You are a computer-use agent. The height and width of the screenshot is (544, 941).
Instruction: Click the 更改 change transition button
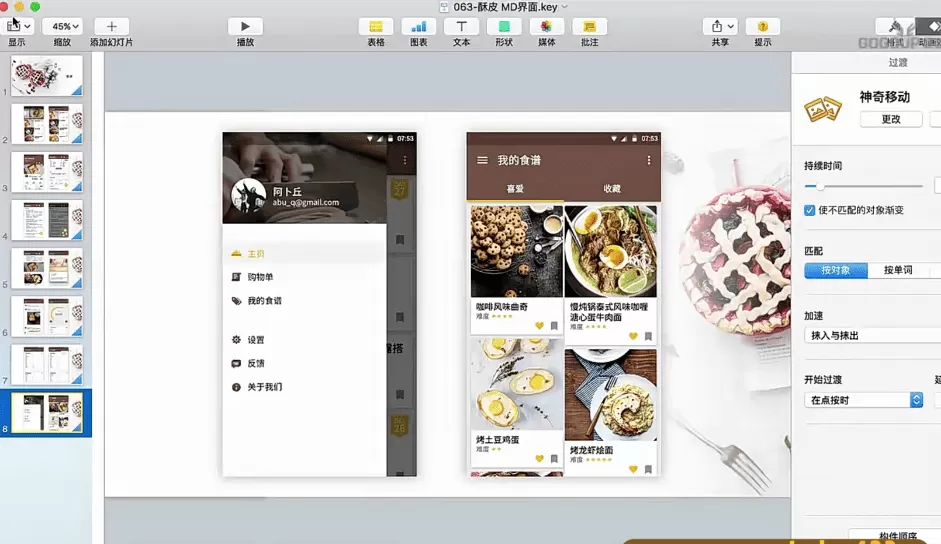(890, 119)
